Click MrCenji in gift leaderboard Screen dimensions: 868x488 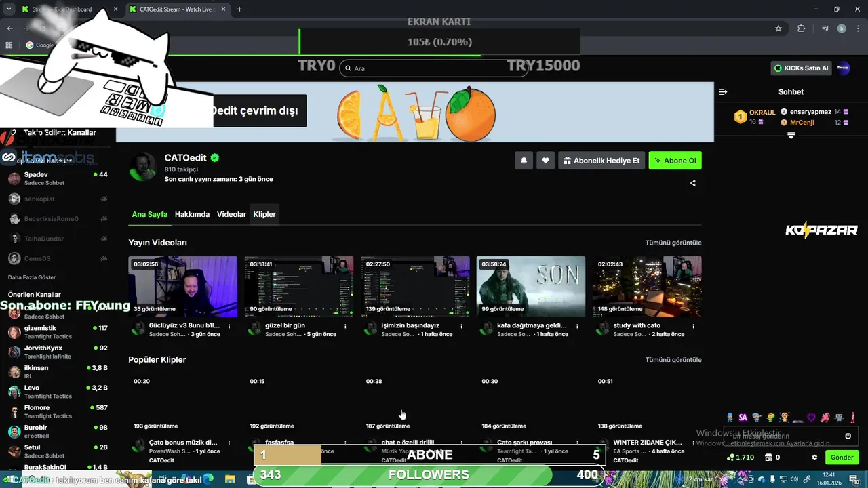click(802, 123)
